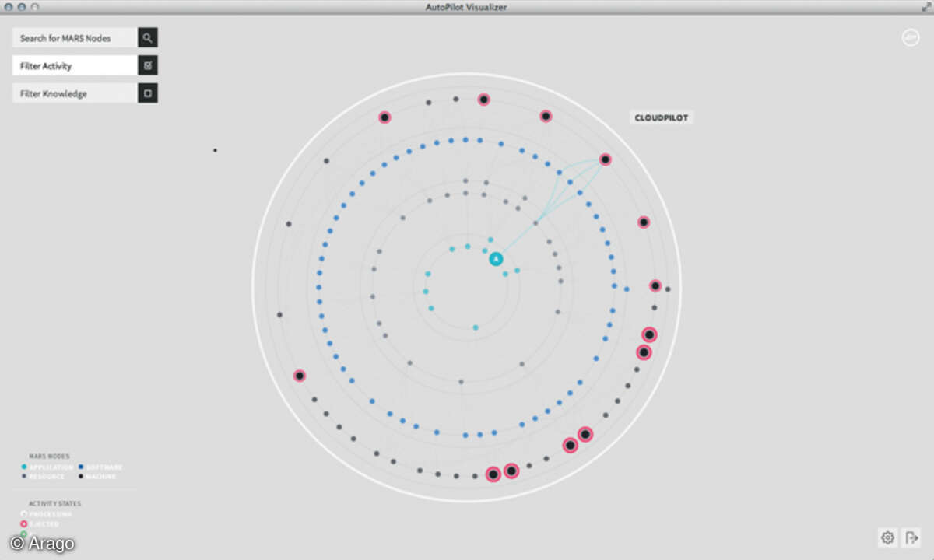
Task: Toggle the Filter Knowledge checkbox icon
Action: tap(148, 93)
